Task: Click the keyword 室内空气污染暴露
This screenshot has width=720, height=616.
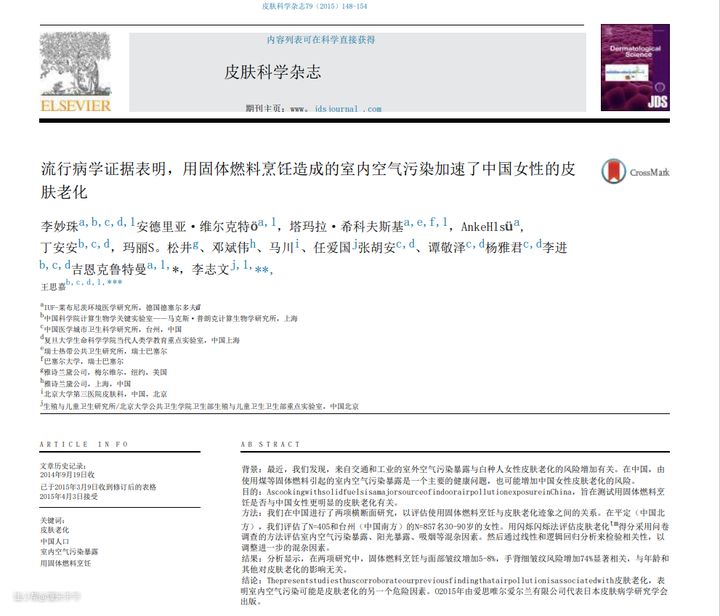Action: [x=69, y=552]
